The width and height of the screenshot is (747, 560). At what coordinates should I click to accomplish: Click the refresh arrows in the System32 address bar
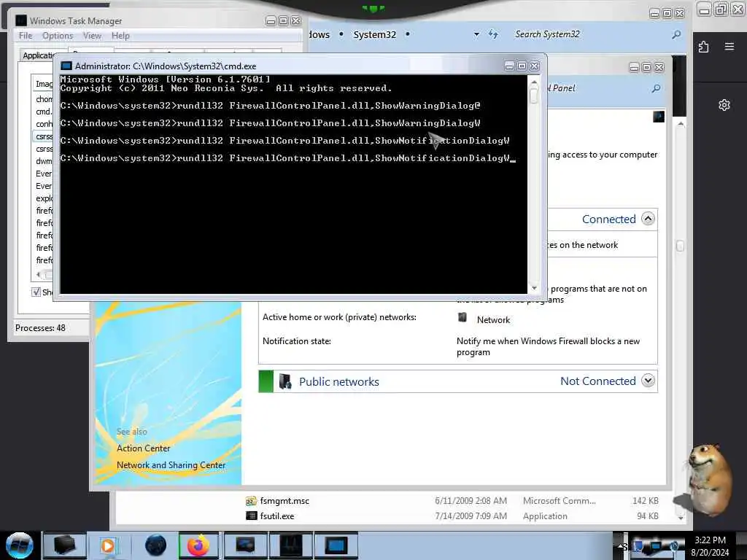493,34
